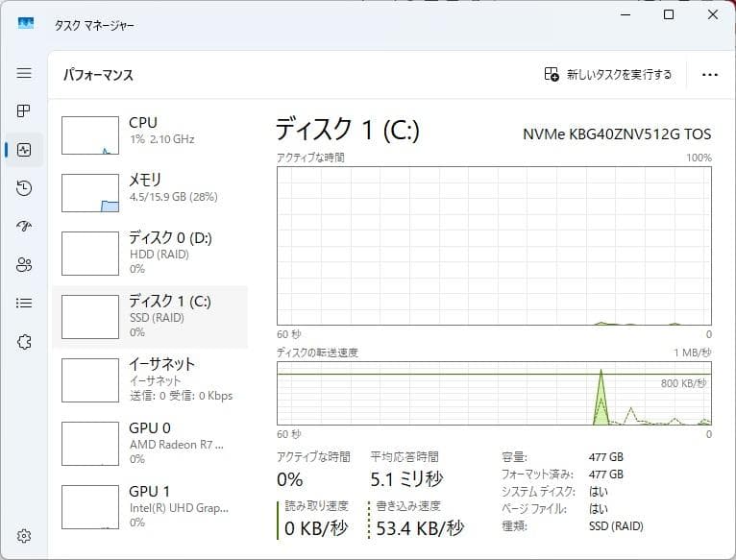This screenshot has height=560, width=736.
Task: Click the ディスク 1 (C:) heading
Action: coord(348,130)
